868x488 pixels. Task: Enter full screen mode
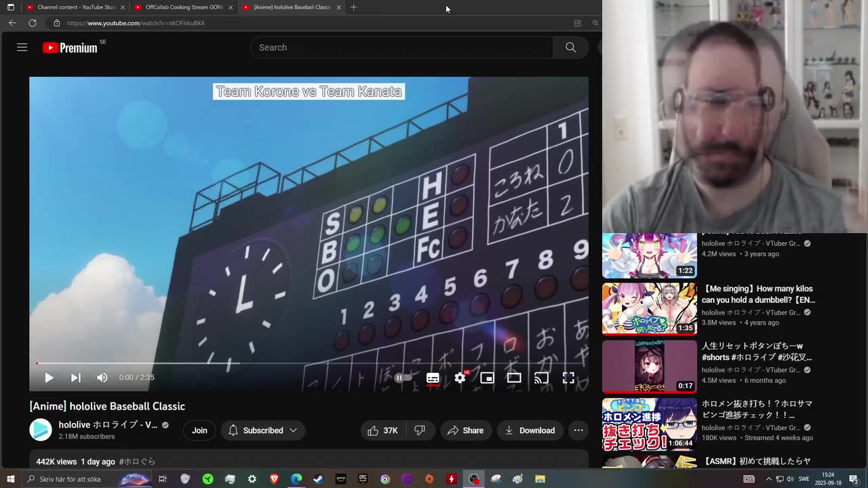(x=568, y=378)
